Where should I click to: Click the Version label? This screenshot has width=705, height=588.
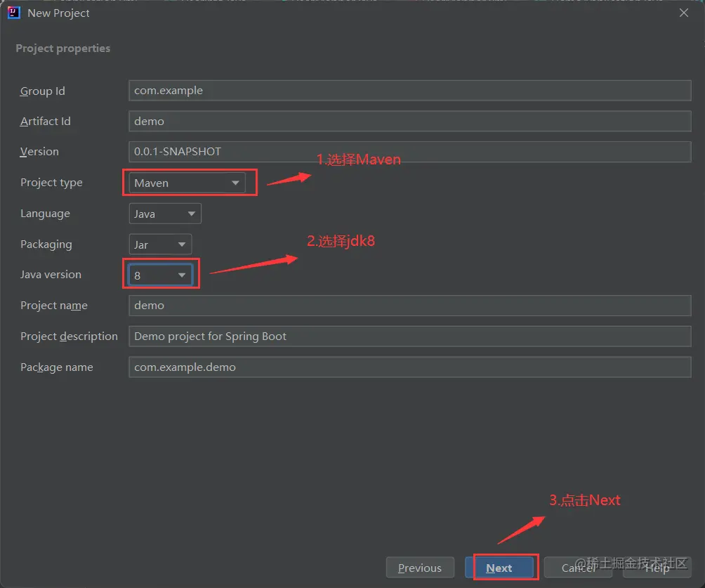39,152
